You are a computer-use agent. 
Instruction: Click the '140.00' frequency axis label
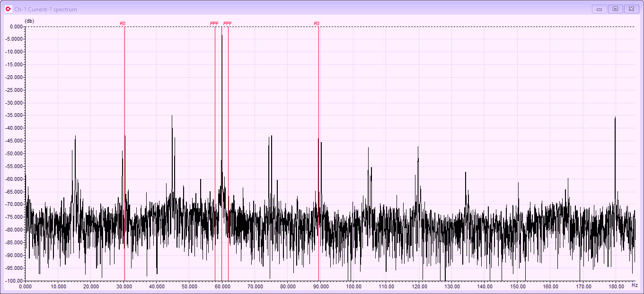485,286
